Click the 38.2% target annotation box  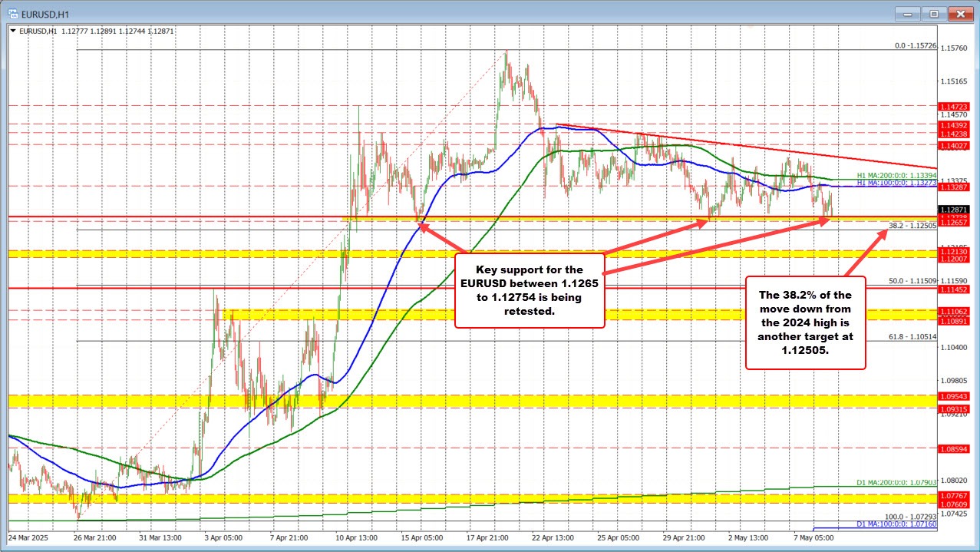click(x=805, y=322)
